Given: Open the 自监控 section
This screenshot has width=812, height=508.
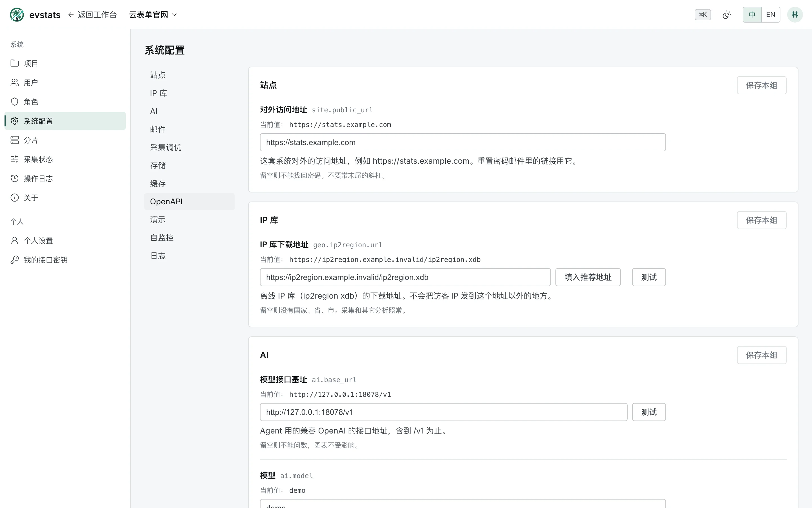Looking at the screenshot, I should coord(189,238).
